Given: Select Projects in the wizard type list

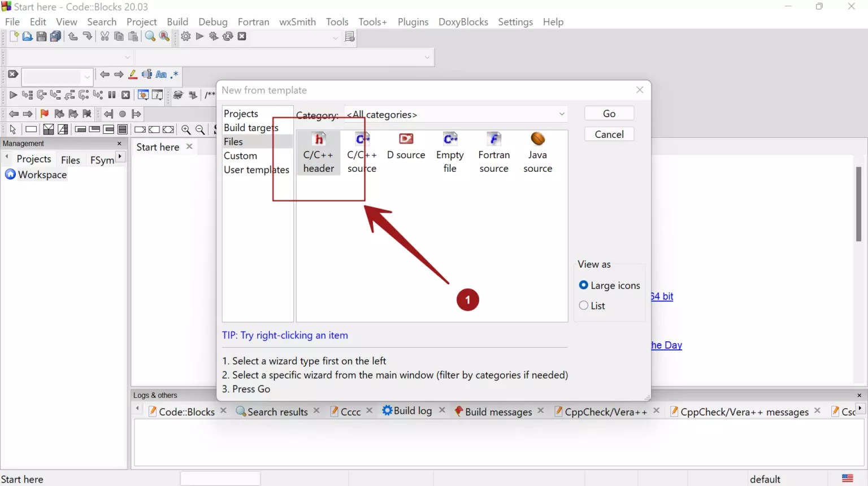Looking at the screenshot, I should (x=241, y=114).
